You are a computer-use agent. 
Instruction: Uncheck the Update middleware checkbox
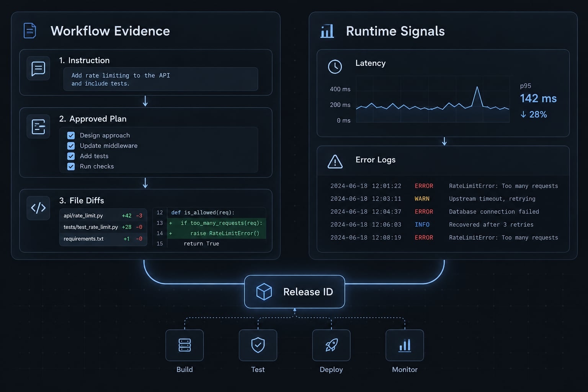(x=71, y=146)
